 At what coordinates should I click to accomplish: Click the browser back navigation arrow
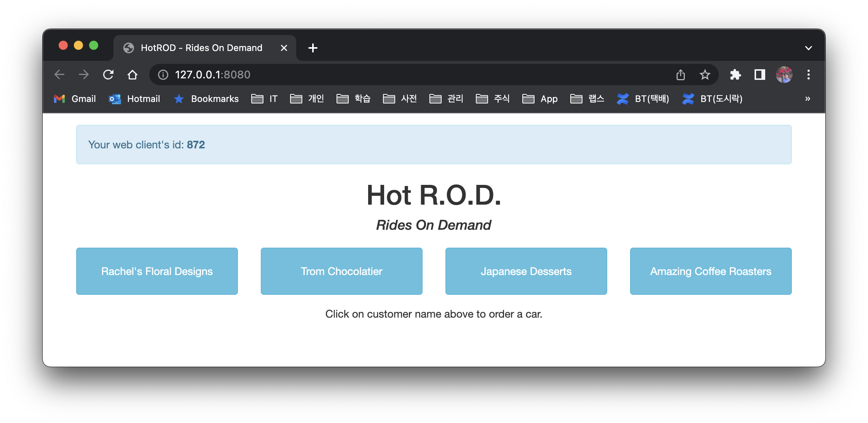[59, 75]
